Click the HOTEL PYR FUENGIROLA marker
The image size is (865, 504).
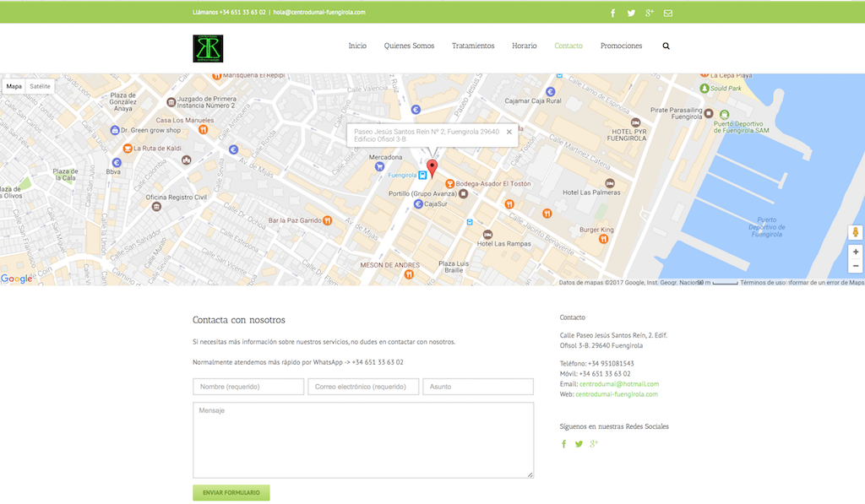click(x=635, y=122)
